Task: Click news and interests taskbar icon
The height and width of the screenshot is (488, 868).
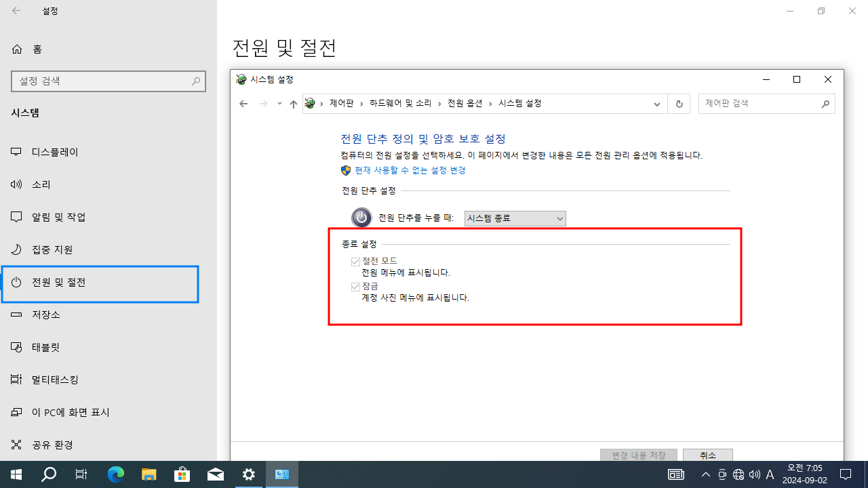Action: click(676, 474)
